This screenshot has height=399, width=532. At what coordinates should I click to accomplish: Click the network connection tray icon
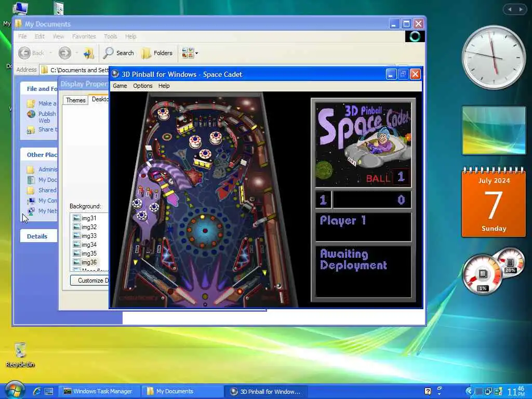(488, 391)
